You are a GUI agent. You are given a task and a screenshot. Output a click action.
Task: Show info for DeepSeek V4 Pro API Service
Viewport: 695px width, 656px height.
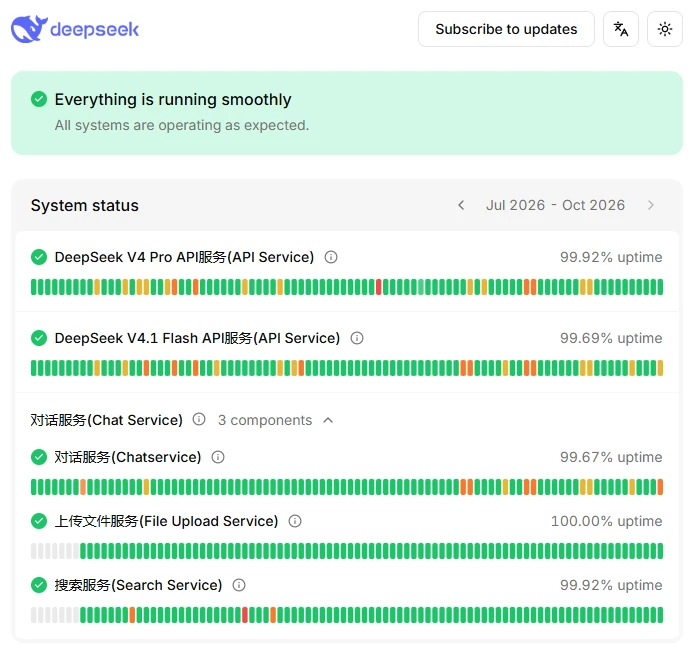[331, 257]
